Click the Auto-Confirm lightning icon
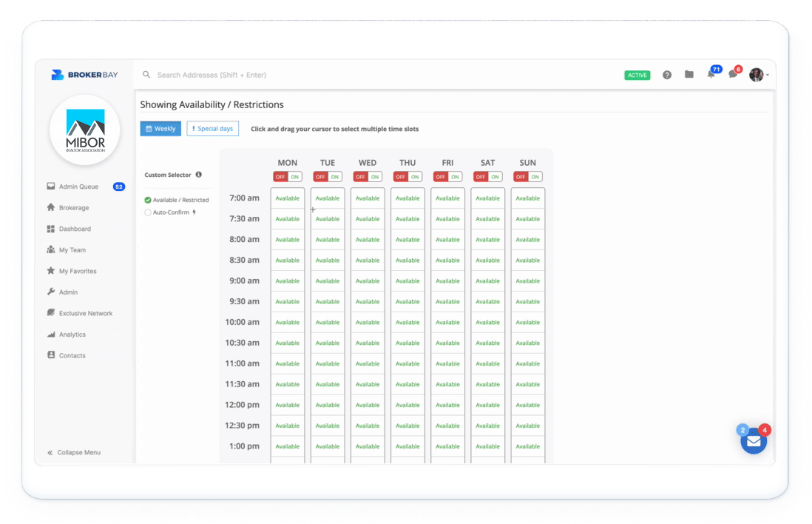This screenshot has width=812, height=524. [x=194, y=212]
